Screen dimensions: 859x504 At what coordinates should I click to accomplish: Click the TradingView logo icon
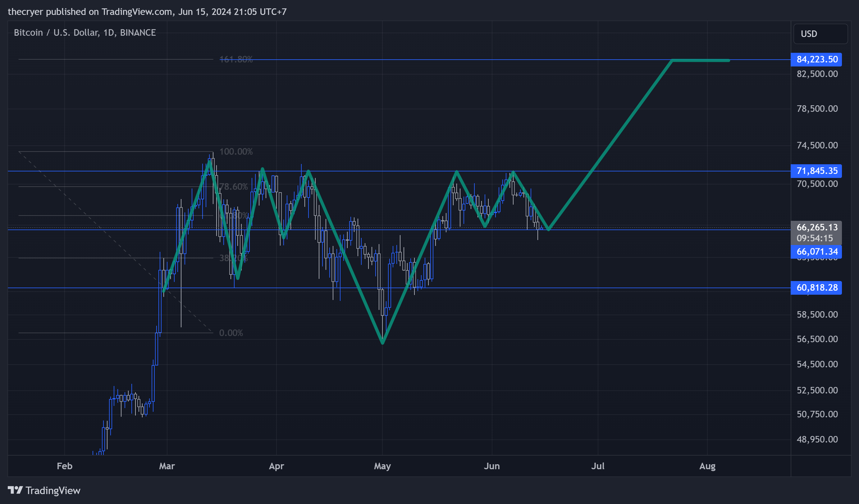point(15,490)
